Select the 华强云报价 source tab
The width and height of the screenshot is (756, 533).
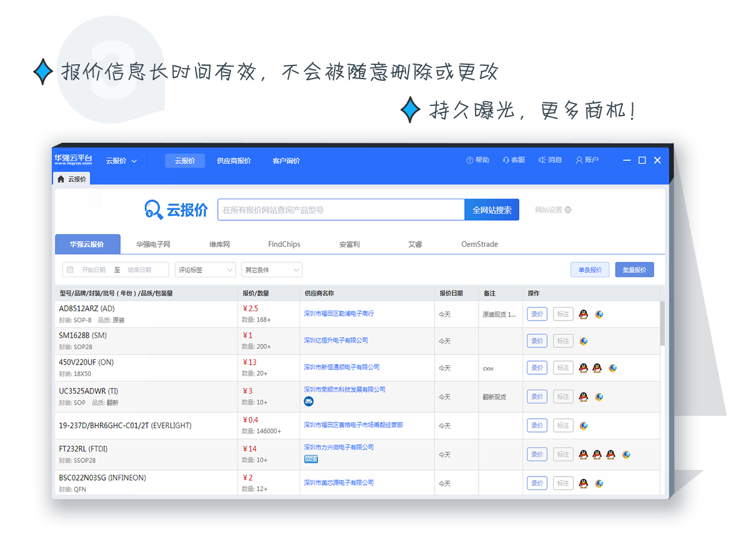(88, 244)
